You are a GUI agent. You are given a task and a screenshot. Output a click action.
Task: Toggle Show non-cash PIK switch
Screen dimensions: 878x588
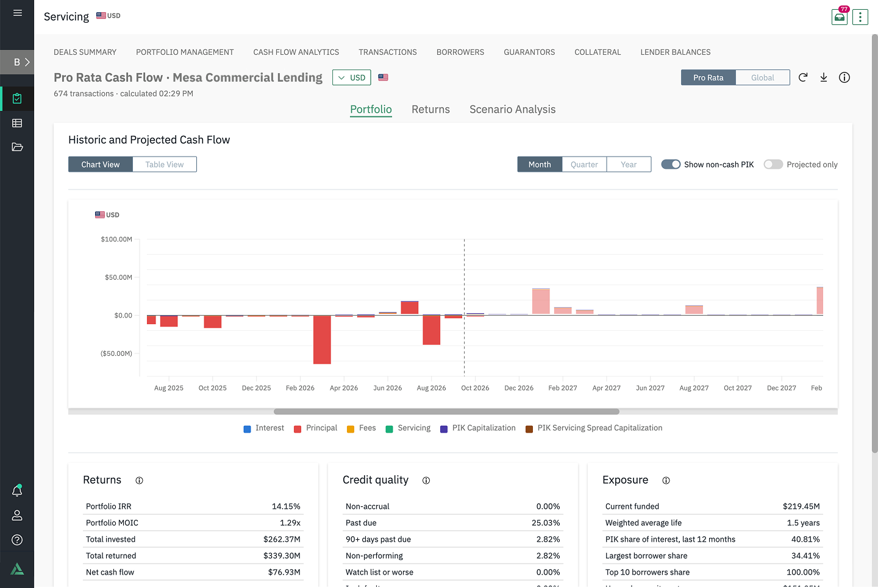[x=671, y=165]
